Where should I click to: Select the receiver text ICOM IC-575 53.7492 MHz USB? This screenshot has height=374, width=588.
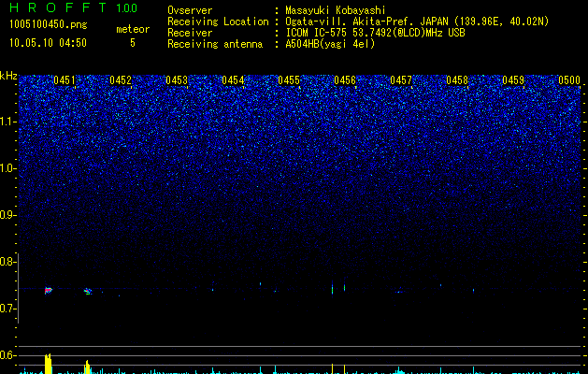375,33
